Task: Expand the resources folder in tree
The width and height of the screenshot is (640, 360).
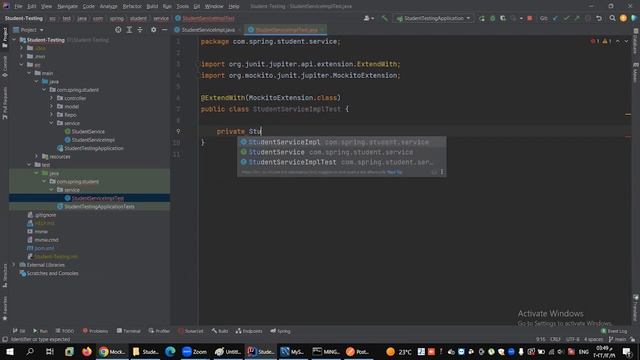Action: tap(37, 156)
